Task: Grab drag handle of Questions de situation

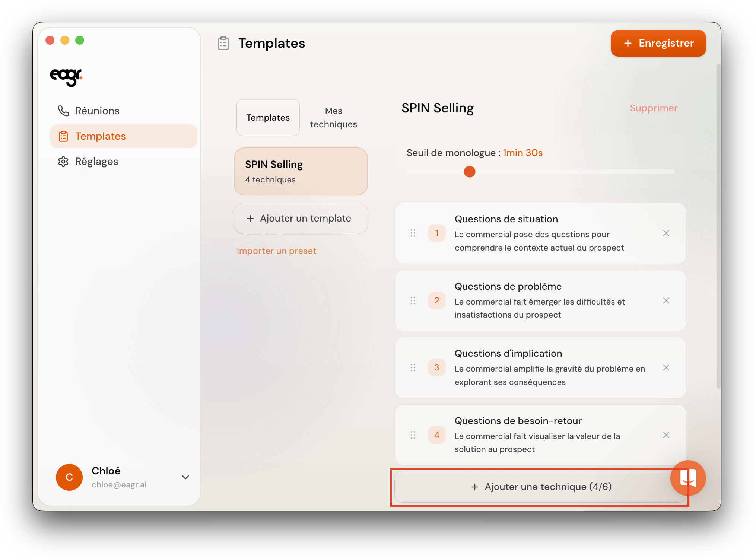Action: (413, 233)
